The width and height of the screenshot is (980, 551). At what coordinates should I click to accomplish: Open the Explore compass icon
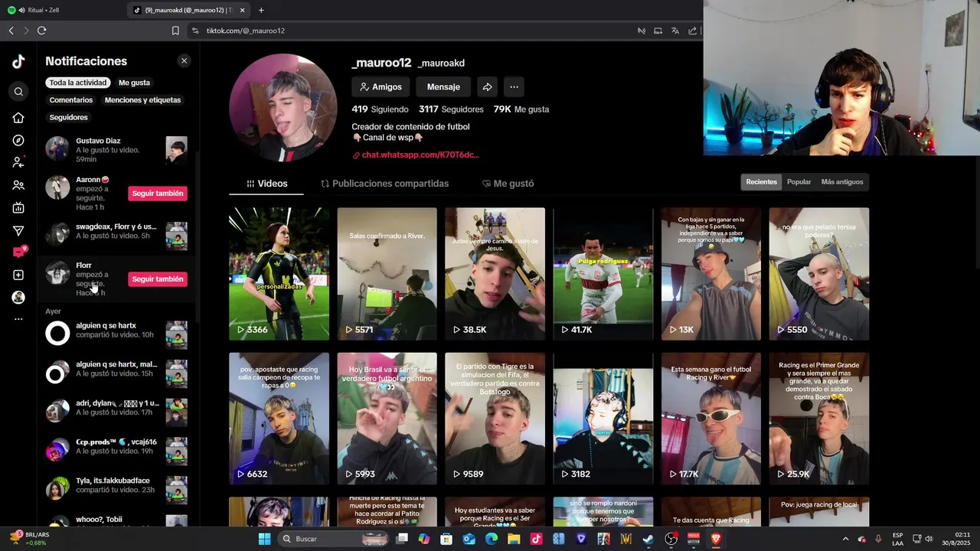click(x=18, y=140)
